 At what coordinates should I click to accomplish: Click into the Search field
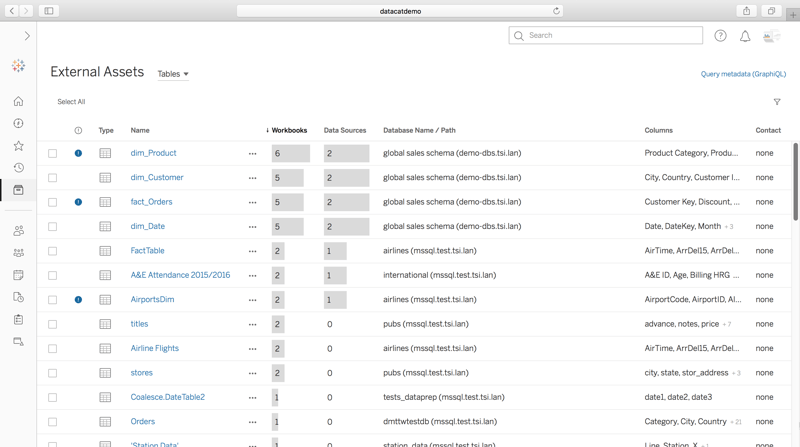coord(612,36)
